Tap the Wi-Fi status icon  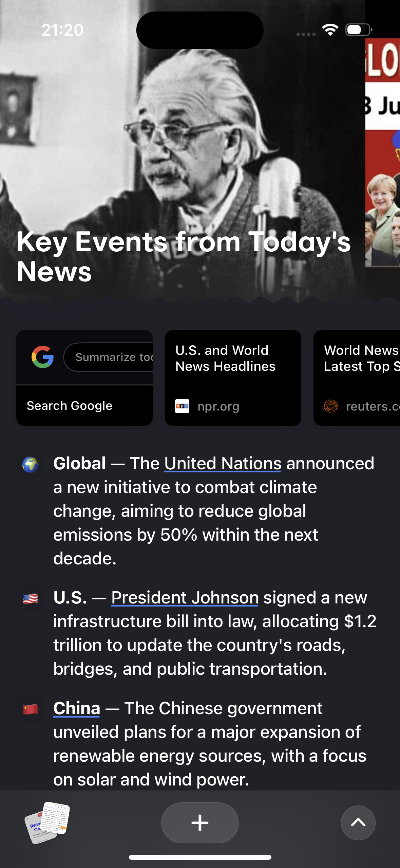(x=330, y=30)
